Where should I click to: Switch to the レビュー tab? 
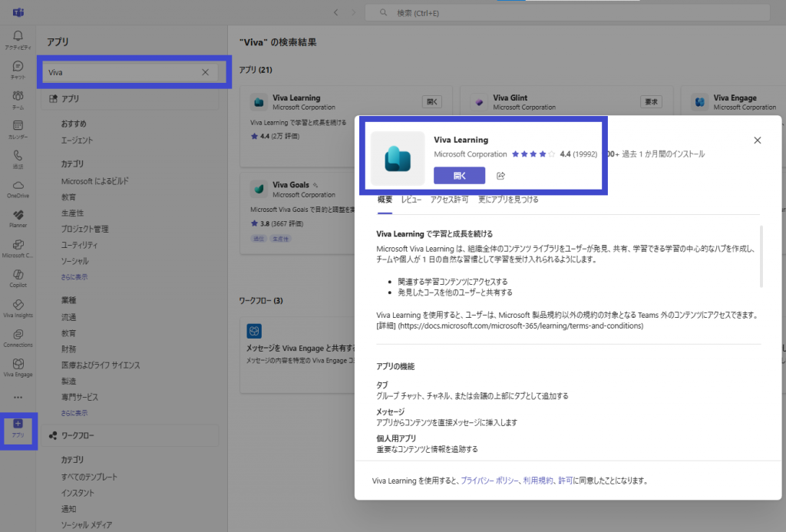click(411, 200)
